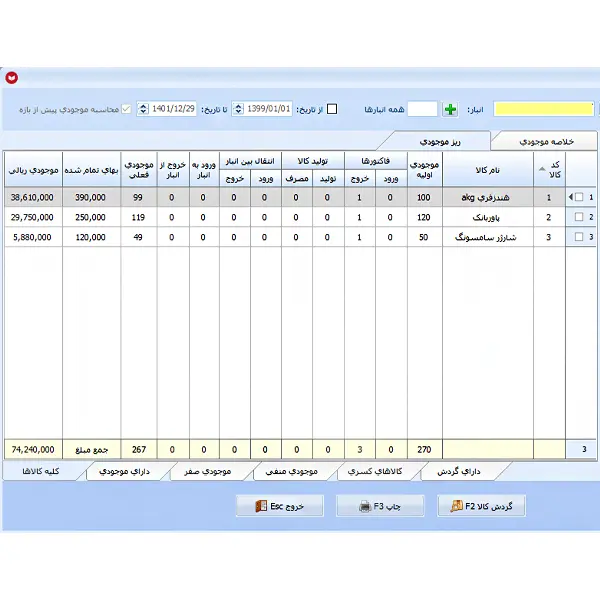600x600 pixels.
Task: Select the دارای موجودی bottom tab
Action: tap(124, 471)
